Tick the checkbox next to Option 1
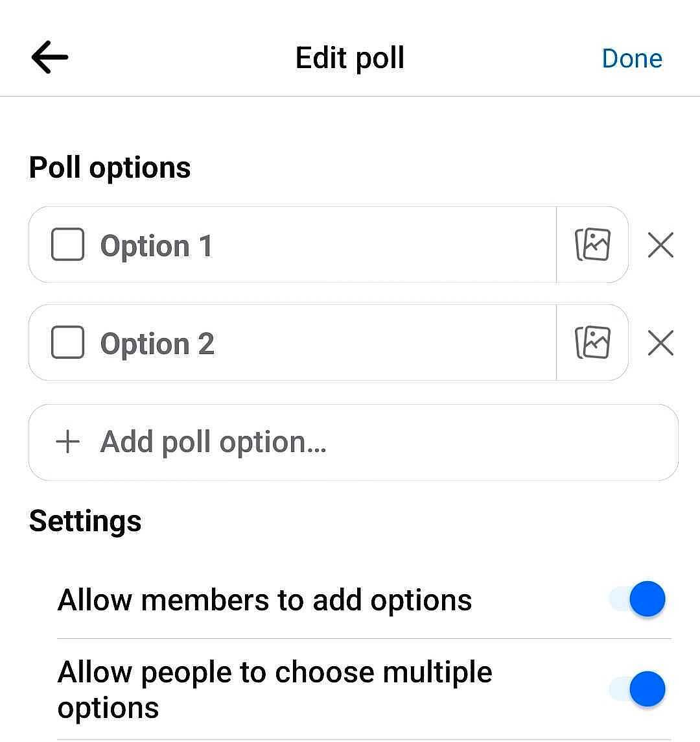 tap(67, 245)
